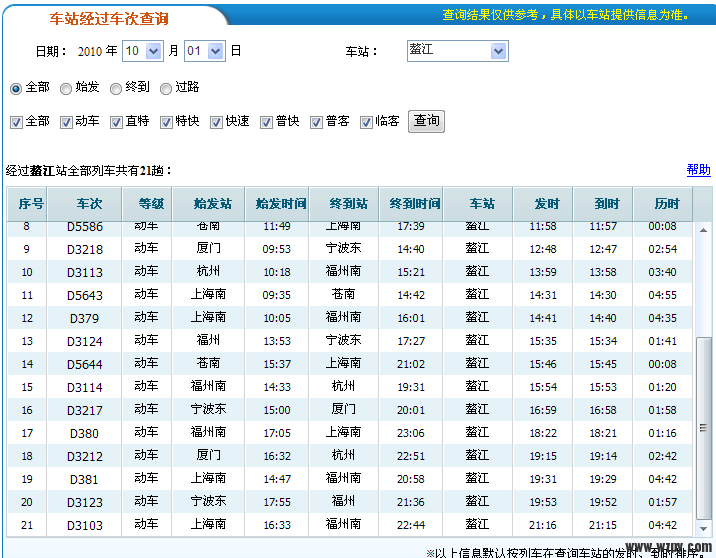Click the table scrollbar down arrow

[x=704, y=529]
